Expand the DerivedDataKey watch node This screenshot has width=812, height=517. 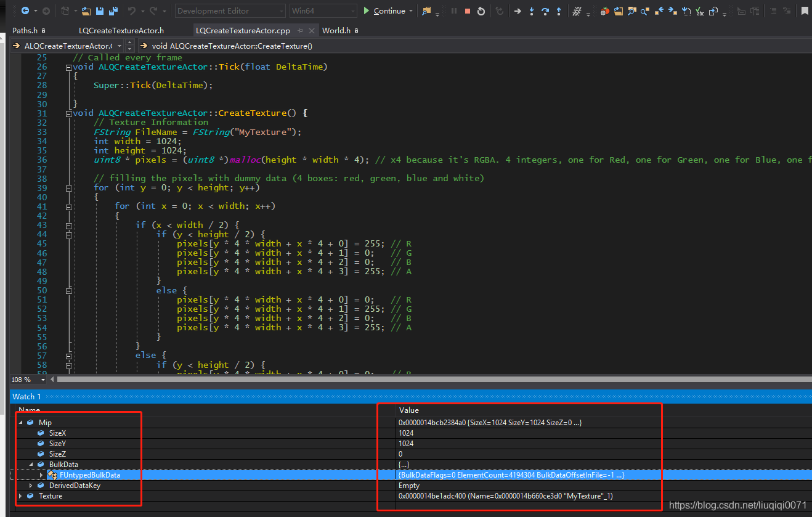31,486
